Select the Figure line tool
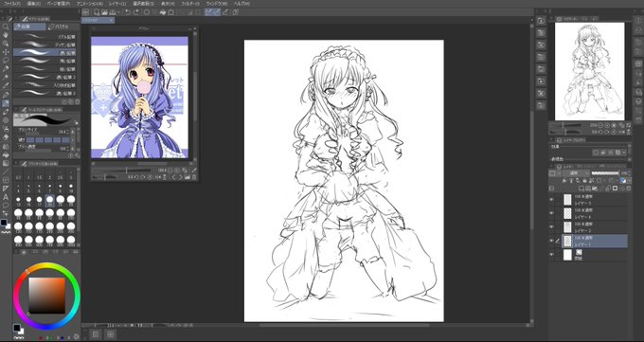Image resolution: width=644 pixels, height=342 pixels. pos(6,171)
